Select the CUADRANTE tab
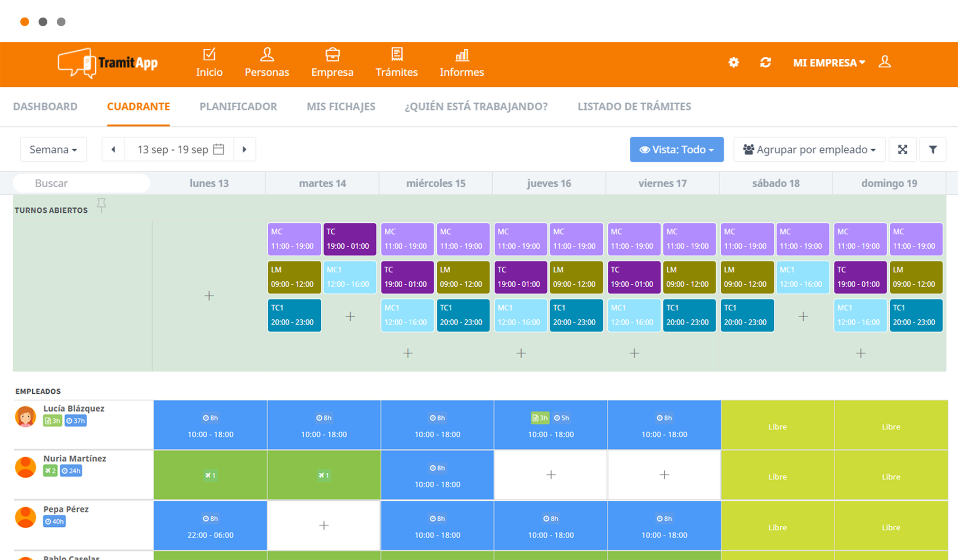 click(x=138, y=107)
